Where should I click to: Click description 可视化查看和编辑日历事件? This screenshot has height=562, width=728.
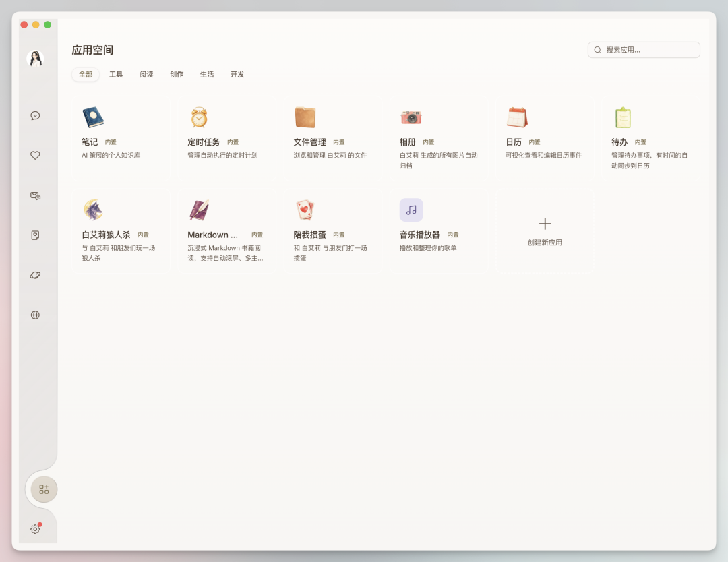[x=544, y=156]
